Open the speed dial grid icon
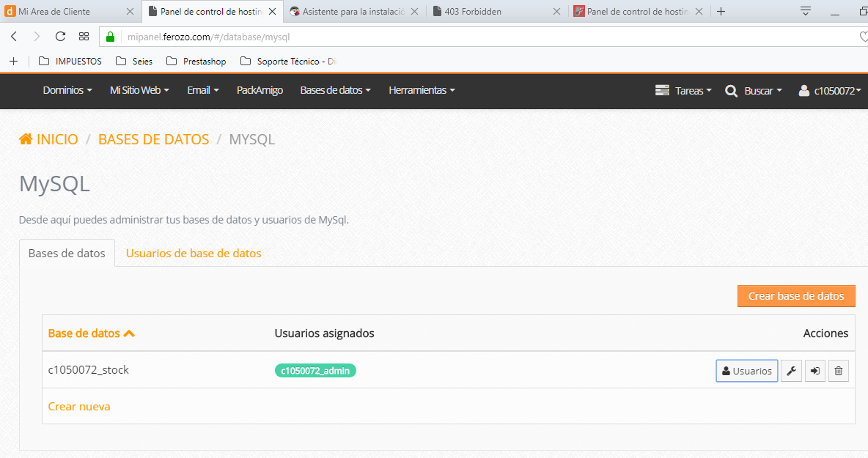 84,37
